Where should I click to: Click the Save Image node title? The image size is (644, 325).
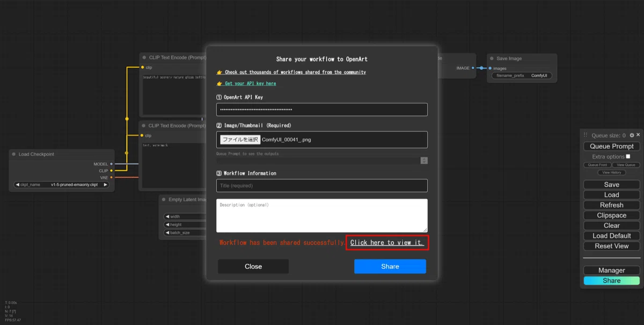tap(509, 59)
